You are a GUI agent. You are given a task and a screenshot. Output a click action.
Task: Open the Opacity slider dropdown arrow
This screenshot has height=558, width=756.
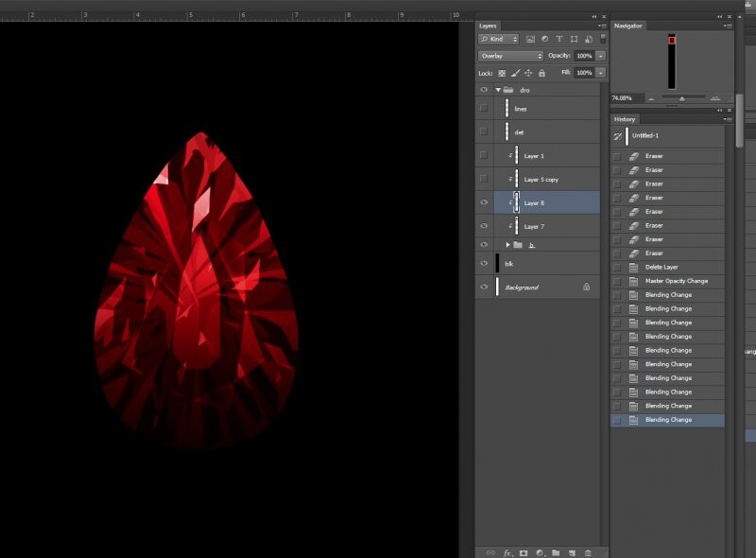[600, 56]
